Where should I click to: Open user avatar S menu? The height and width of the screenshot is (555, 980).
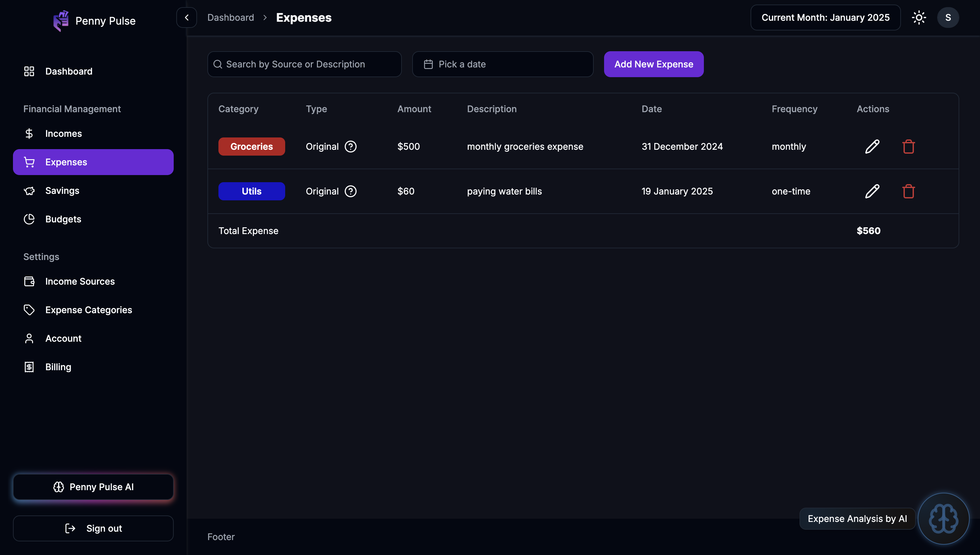tap(948, 18)
